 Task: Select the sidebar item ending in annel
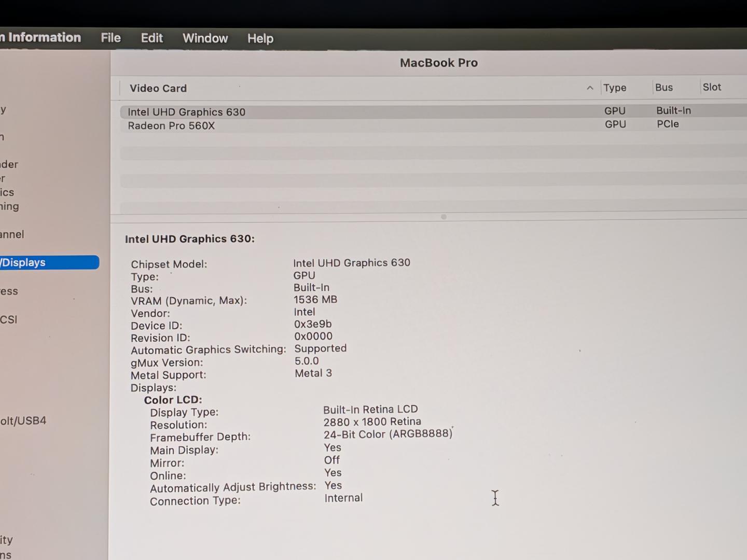pyautogui.click(x=12, y=234)
